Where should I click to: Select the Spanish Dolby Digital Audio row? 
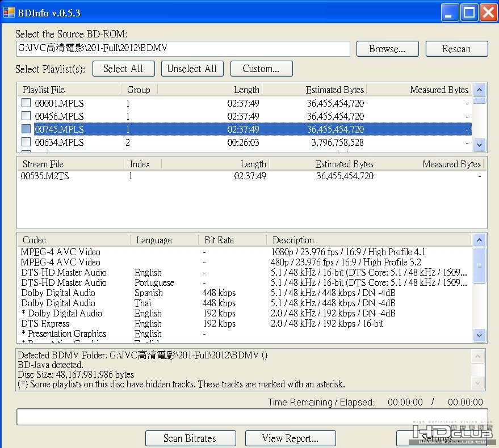point(245,293)
